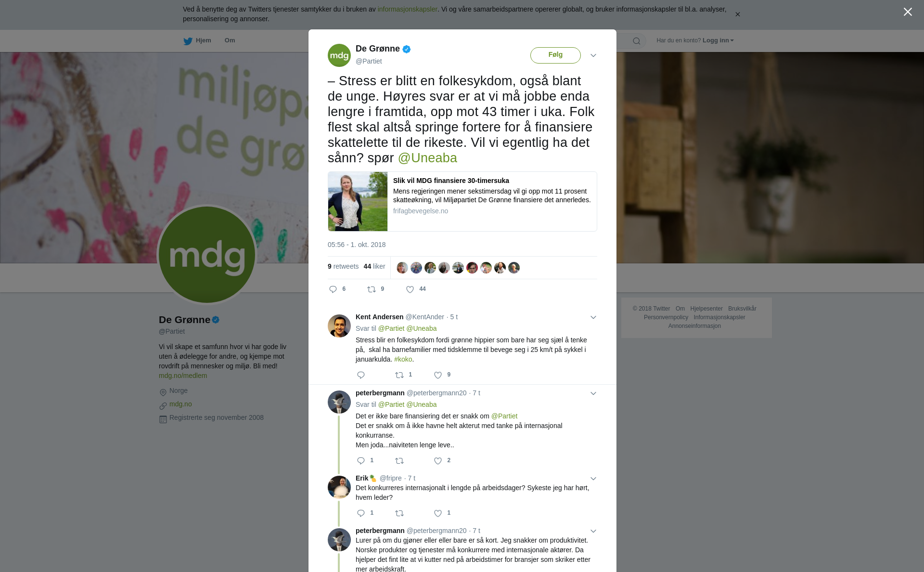Like Kent Andersen's reply
Viewport: 924px width, 572px height.
coord(438,375)
